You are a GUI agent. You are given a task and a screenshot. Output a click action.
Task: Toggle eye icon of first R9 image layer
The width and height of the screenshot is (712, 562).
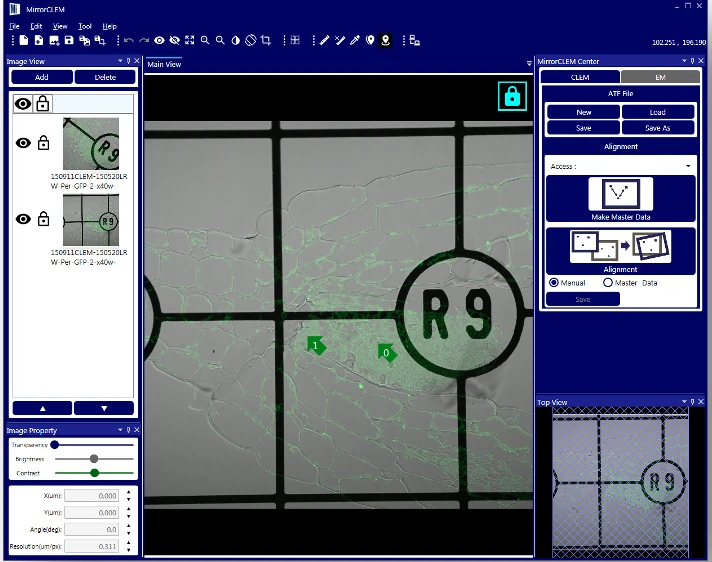click(x=23, y=143)
